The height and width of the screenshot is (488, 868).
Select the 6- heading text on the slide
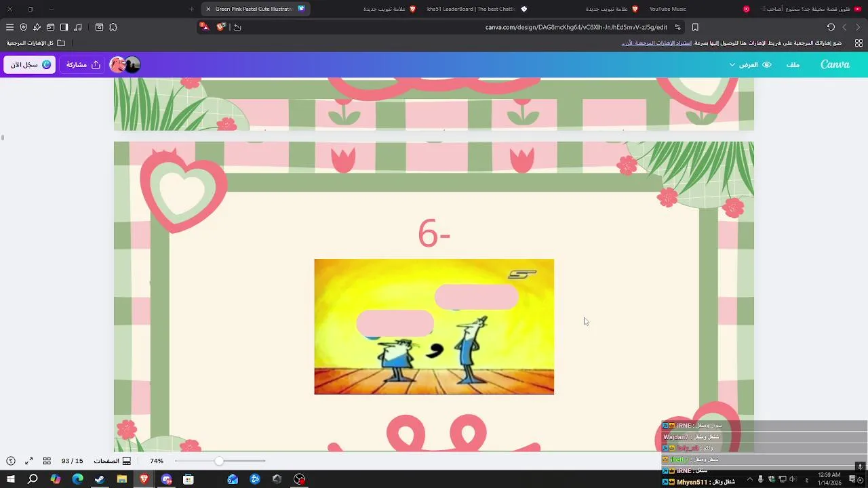point(434,234)
